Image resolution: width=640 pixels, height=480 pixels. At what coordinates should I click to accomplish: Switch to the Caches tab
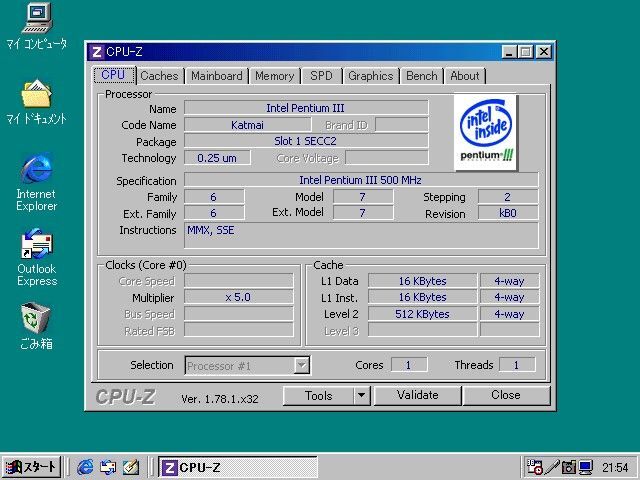point(159,76)
